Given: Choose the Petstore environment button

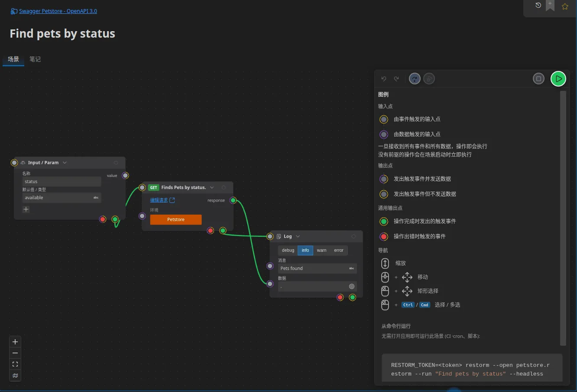Looking at the screenshot, I should click(176, 219).
